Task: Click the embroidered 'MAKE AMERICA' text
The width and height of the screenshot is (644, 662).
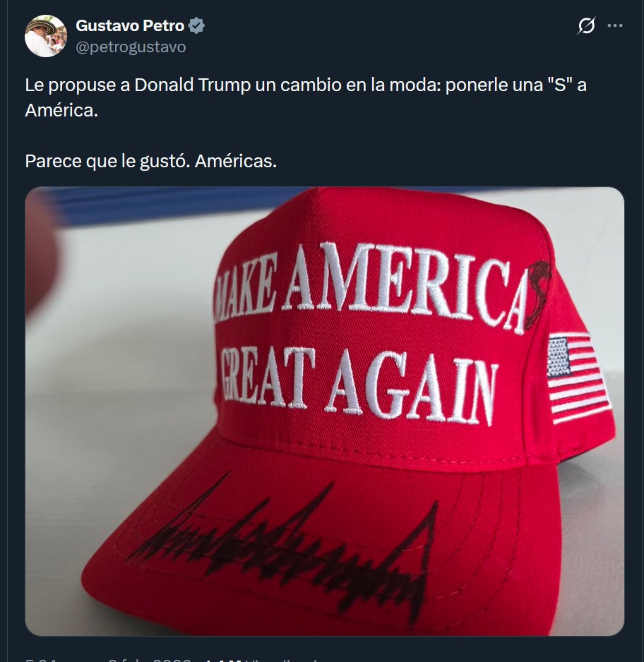Action: click(371, 287)
